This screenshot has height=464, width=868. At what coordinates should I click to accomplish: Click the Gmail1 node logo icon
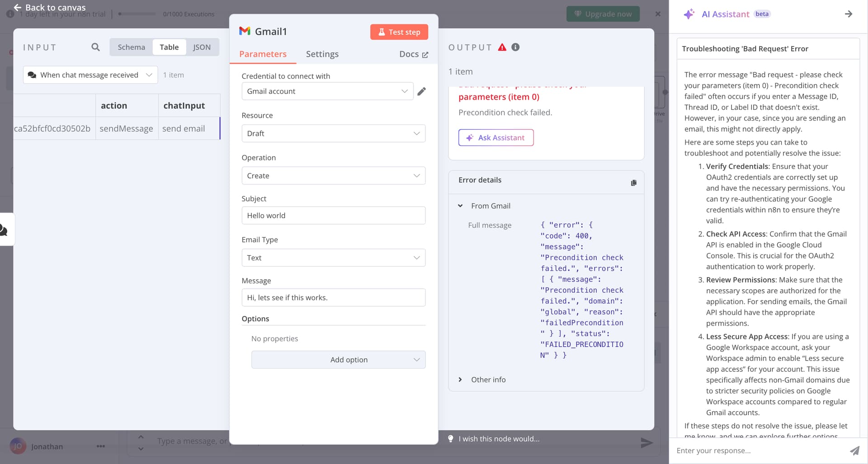click(245, 31)
